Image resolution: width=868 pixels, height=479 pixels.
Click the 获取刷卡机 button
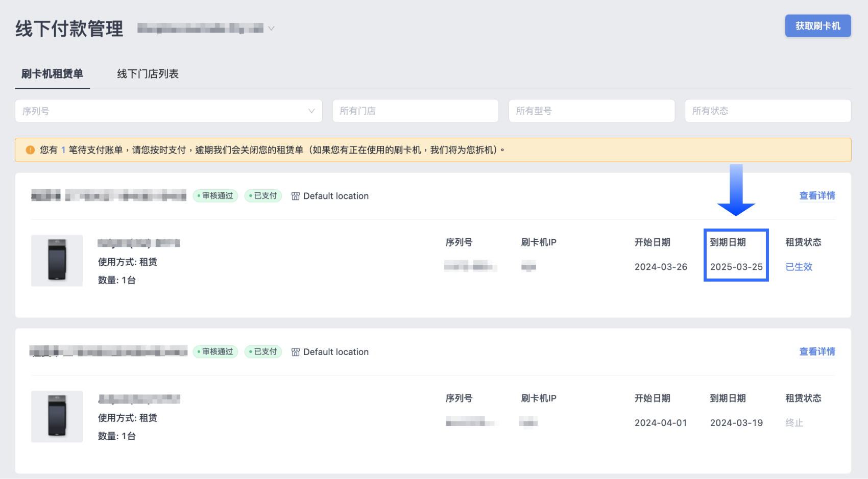(817, 26)
